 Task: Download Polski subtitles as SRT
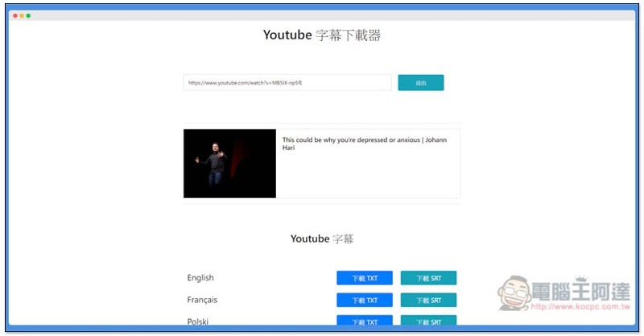point(428,321)
